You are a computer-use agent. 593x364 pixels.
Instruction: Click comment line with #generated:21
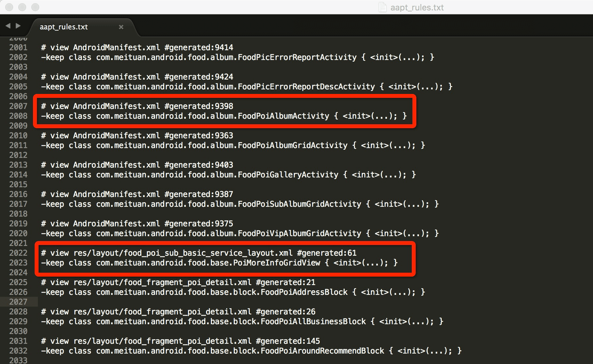(x=178, y=282)
